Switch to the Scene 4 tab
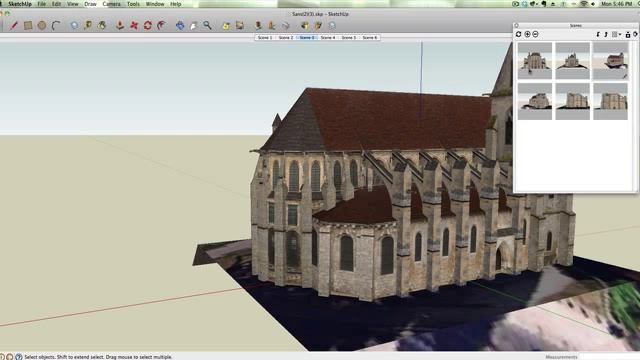Screen dimensions: 640x360 328,38
